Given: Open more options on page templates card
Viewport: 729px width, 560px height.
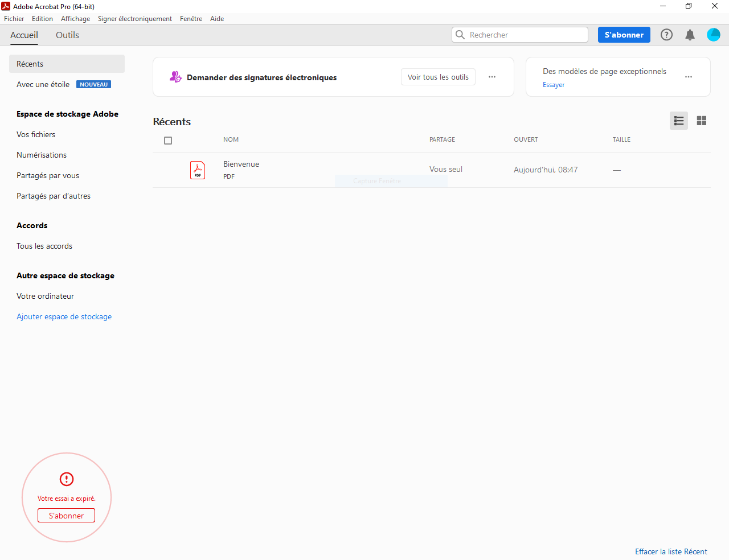Looking at the screenshot, I should tap(689, 77).
